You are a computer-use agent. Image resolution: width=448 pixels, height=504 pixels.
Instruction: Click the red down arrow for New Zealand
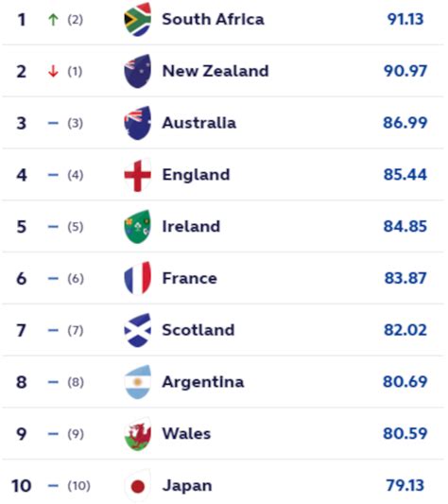click(53, 71)
